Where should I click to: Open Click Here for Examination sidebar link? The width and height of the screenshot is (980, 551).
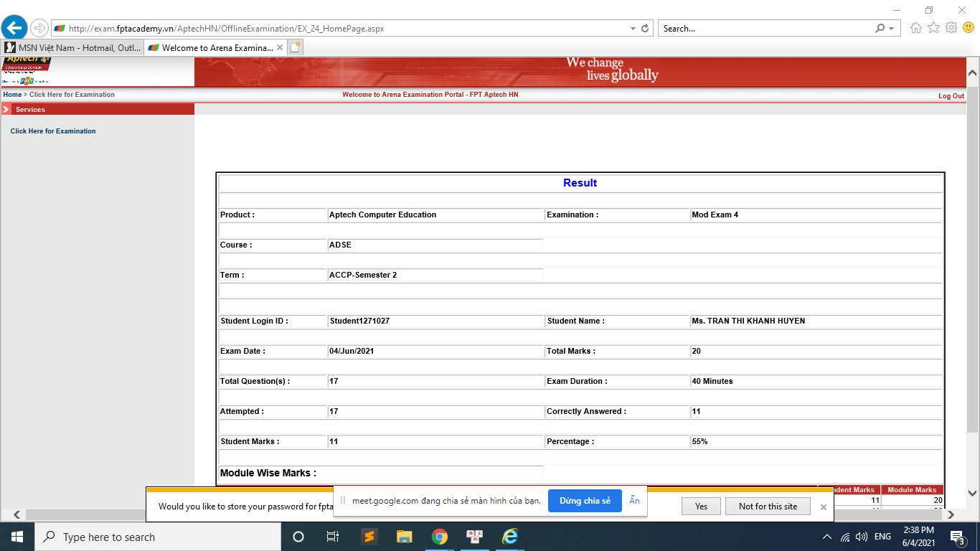53,131
